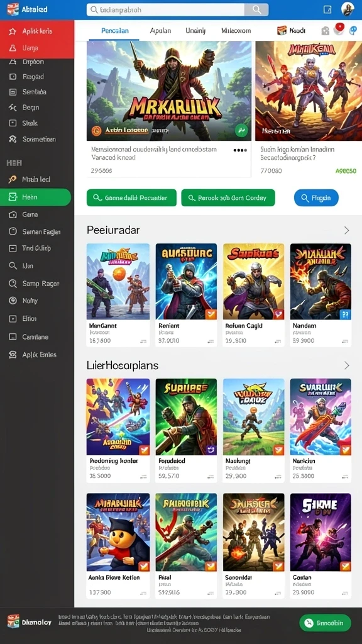Open the 'Gontan' purple game thumbnail

(321, 532)
